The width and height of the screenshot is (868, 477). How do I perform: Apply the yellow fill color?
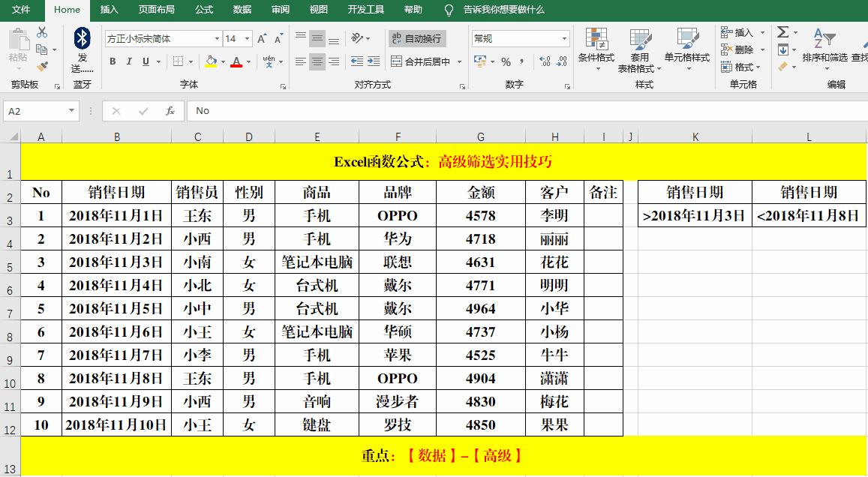point(211,61)
